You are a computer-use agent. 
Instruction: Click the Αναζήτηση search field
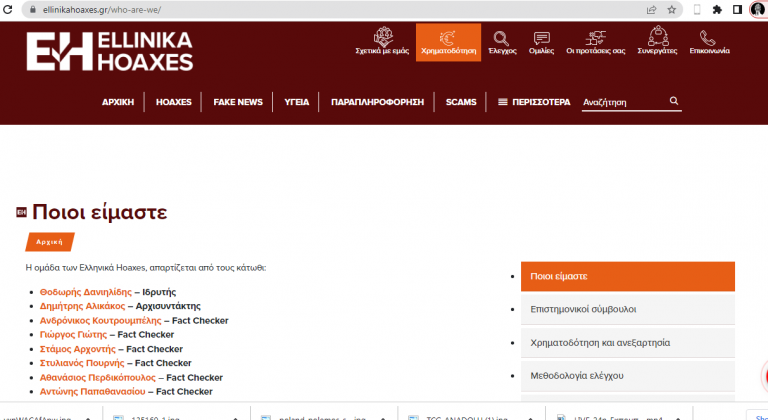pos(622,102)
